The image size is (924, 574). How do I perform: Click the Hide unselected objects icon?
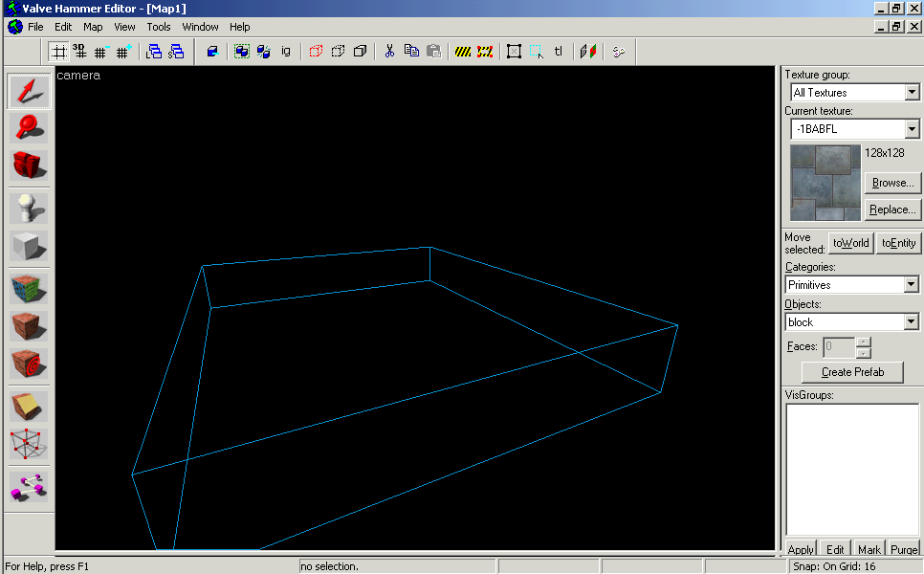[x=339, y=52]
